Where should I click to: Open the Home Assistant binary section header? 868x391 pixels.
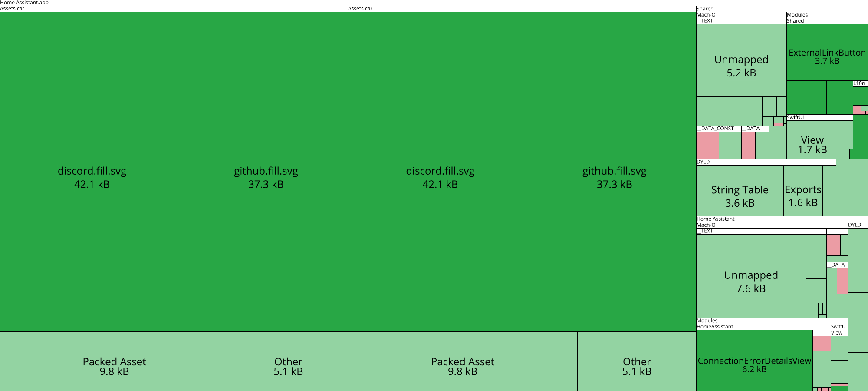tap(782, 219)
